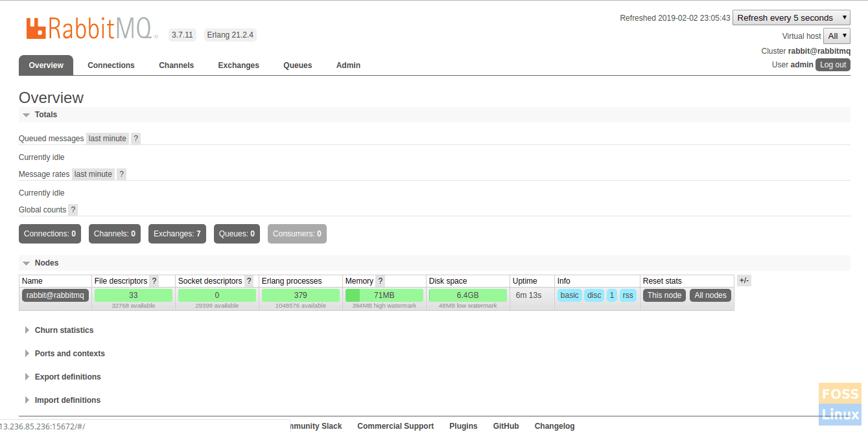Open help for Message rates
Viewport: 868px width, 432px height.
[x=121, y=174]
